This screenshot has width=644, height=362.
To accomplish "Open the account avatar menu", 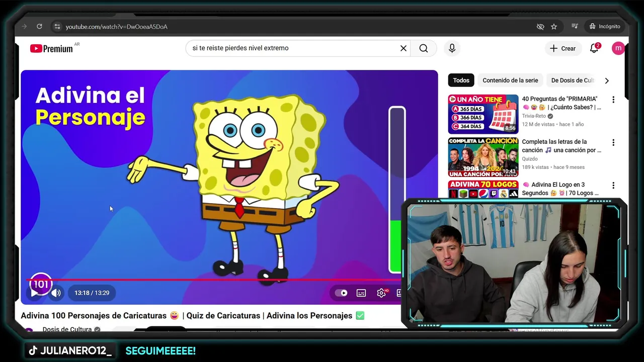I will [618, 48].
